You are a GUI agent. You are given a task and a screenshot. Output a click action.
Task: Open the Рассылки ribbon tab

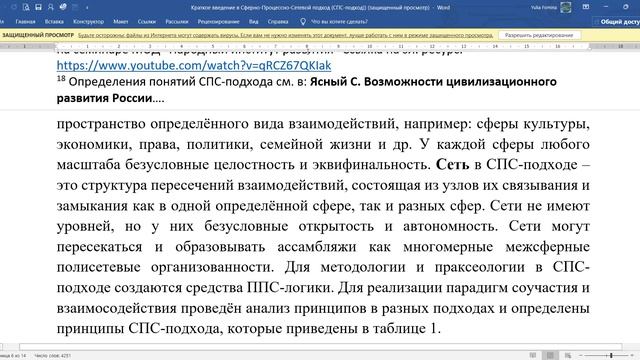177,22
